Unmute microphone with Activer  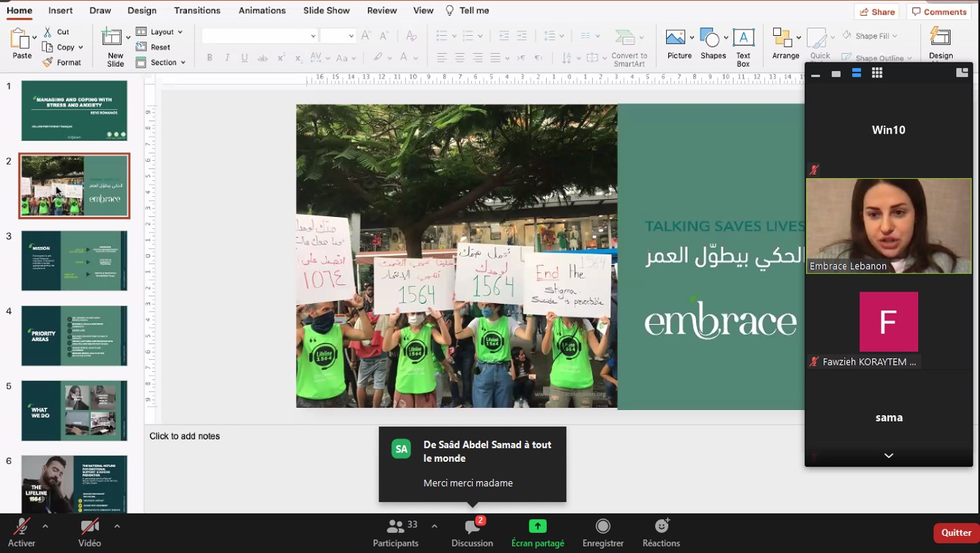(x=22, y=533)
